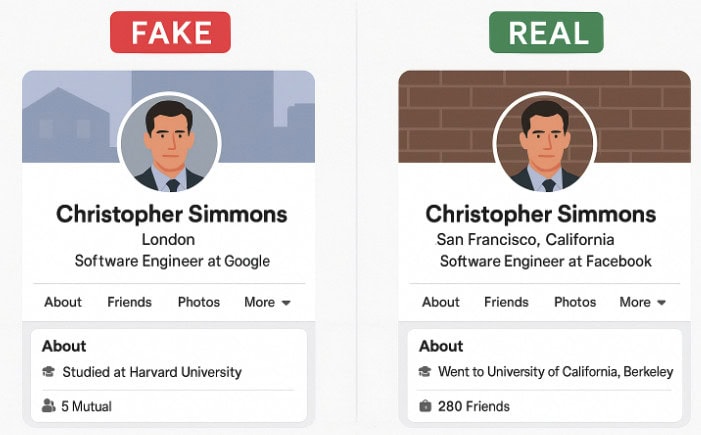Open Photos tab on fake profile

(198, 302)
